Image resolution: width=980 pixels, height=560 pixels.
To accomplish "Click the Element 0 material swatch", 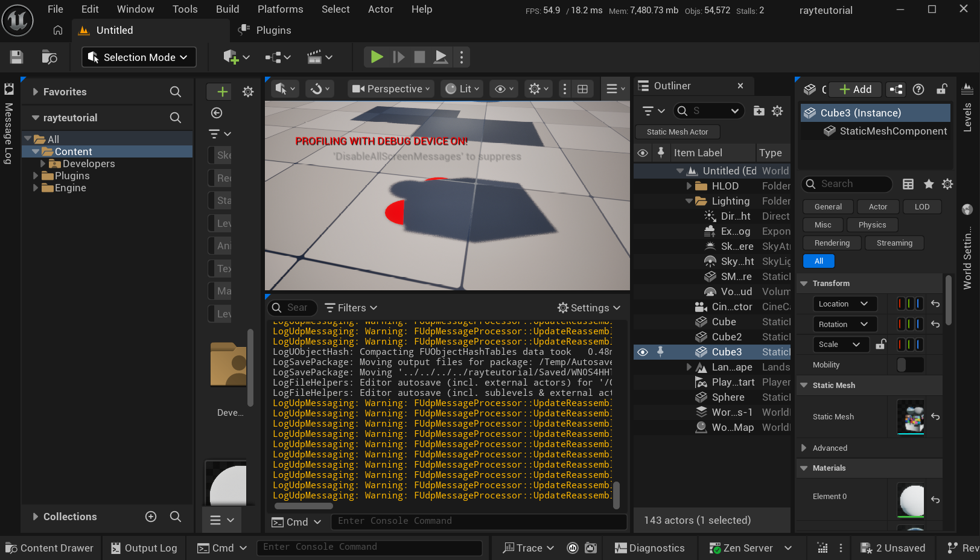I will 911,500.
